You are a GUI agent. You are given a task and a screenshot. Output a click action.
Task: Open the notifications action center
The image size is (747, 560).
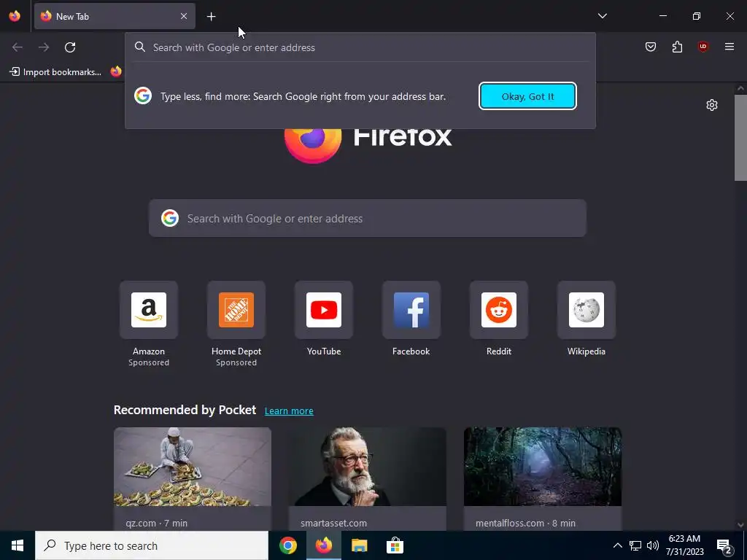[724, 545]
